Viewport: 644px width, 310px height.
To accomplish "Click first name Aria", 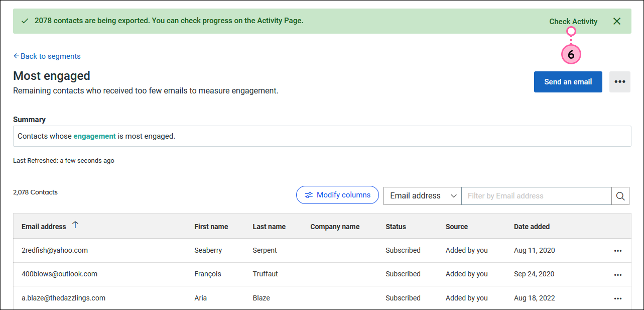I will tap(201, 298).
